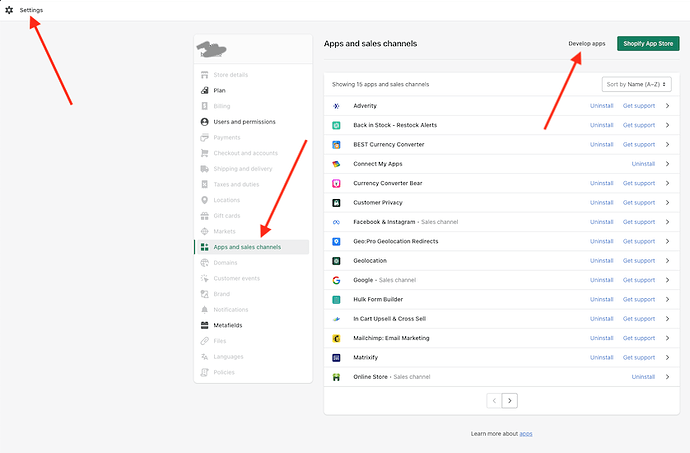Viewport: 690px width, 453px height.
Task: Click the Online Store channel icon
Action: click(x=336, y=377)
